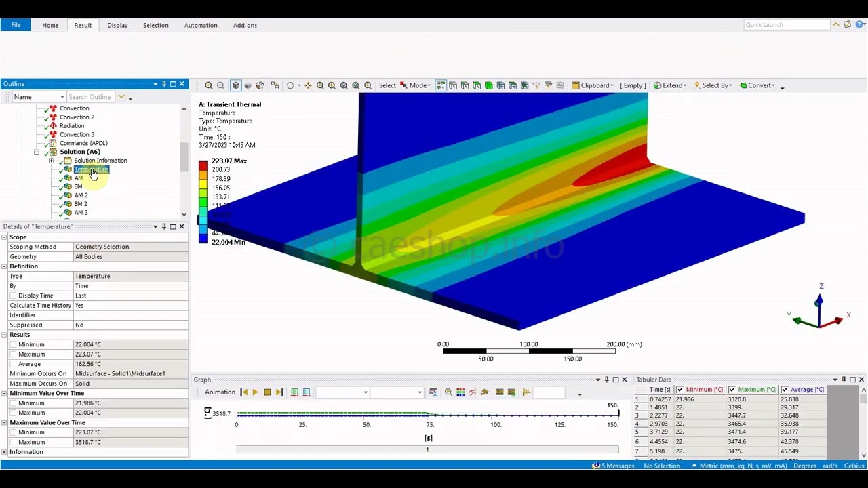
Task: Expand the Solution Information tree node
Action: (x=52, y=161)
